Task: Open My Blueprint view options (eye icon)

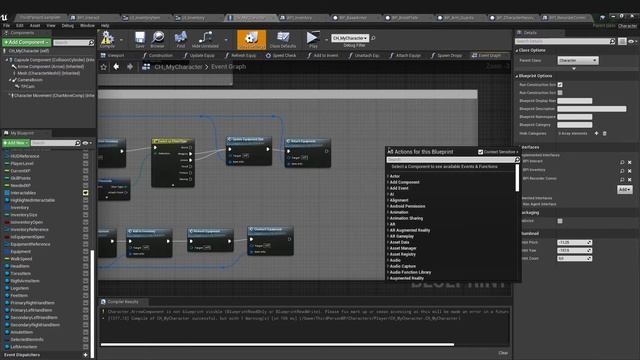Action: pos(87,143)
